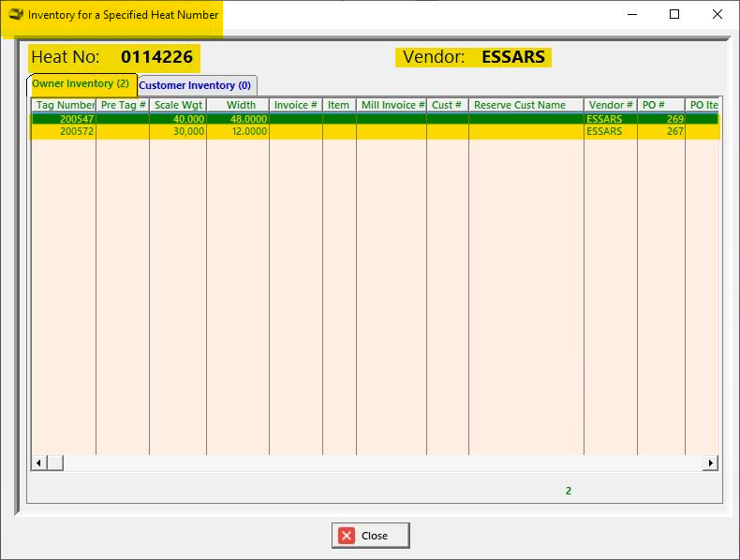The height and width of the screenshot is (560, 740).
Task: Click the right arrow of horizontal scrollbar
Action: pos(710,463)
